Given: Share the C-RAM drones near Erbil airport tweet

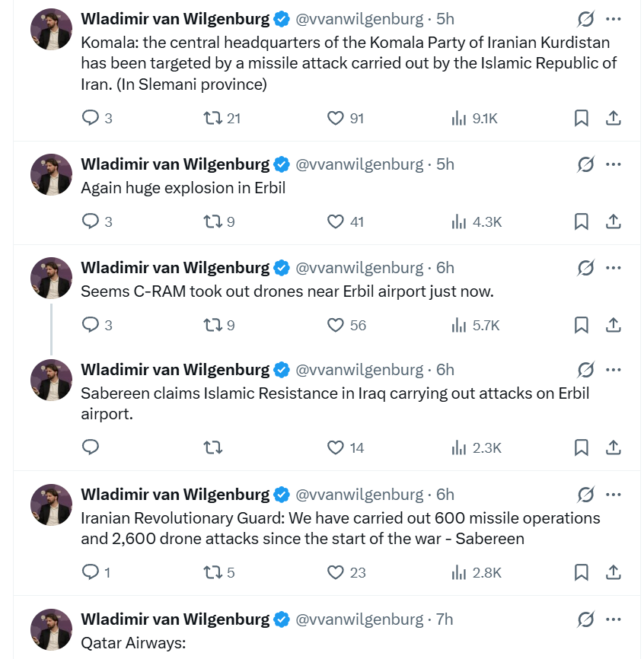Looking at the screenshot, I should (x=613, y=325).
